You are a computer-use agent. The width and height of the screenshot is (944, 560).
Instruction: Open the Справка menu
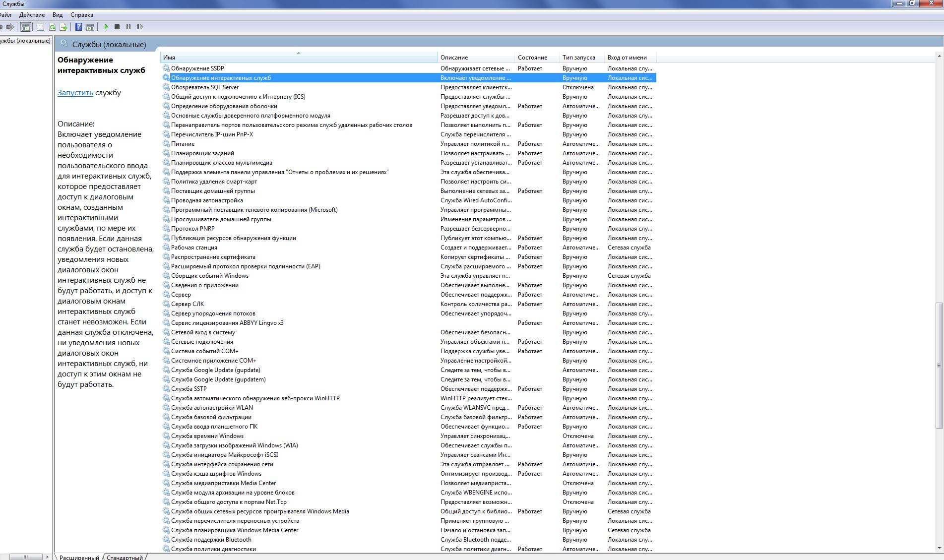82,15
